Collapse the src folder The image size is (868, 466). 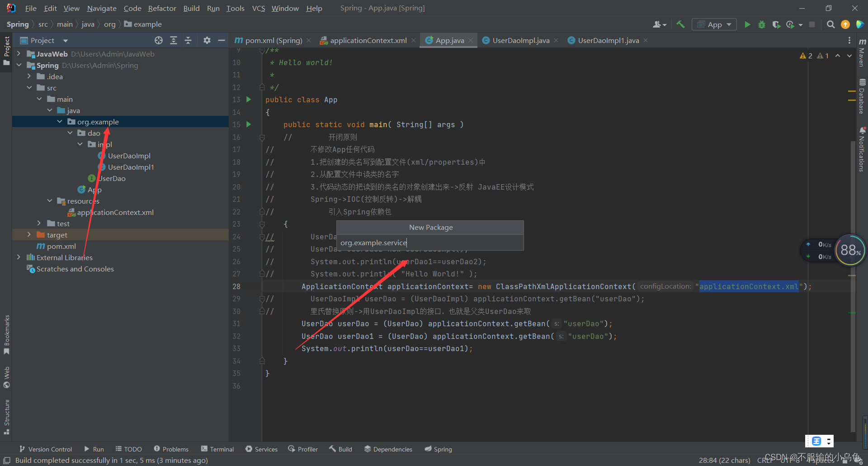point(29,88)
